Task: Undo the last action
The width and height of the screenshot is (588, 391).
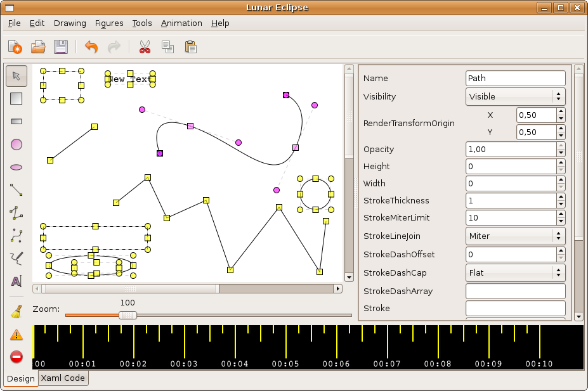Action: 91,47
